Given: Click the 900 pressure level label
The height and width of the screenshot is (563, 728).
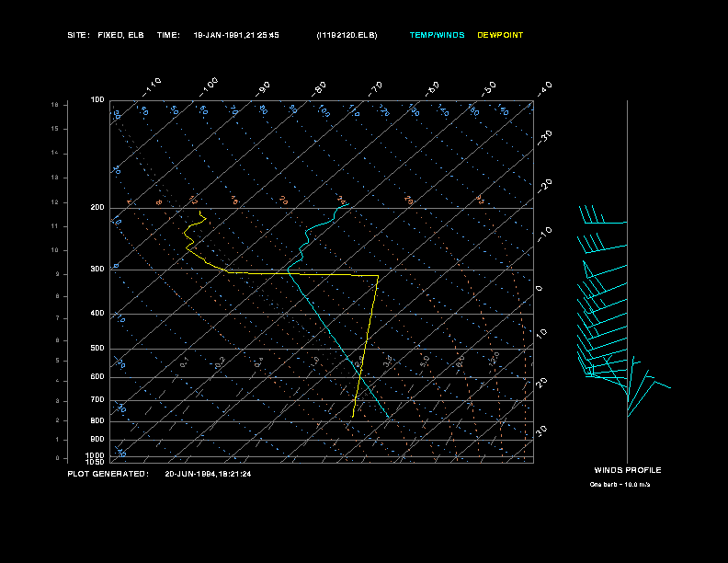Looking at the screenshot, I should click(x=97, y=439).
